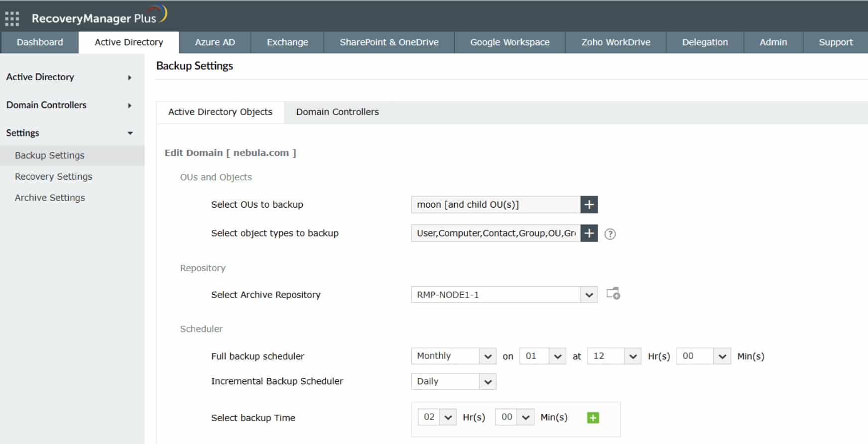
Task: Select the Active Directory Objects sub-tab
Action: [220, 112]
